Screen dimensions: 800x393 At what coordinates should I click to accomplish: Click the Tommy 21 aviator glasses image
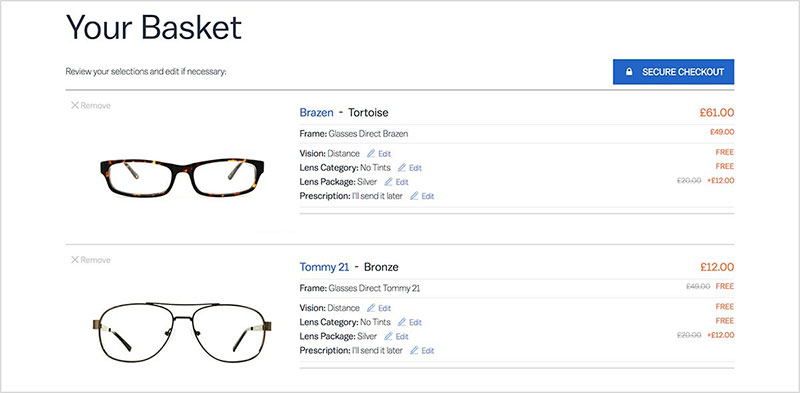[182, 332]
